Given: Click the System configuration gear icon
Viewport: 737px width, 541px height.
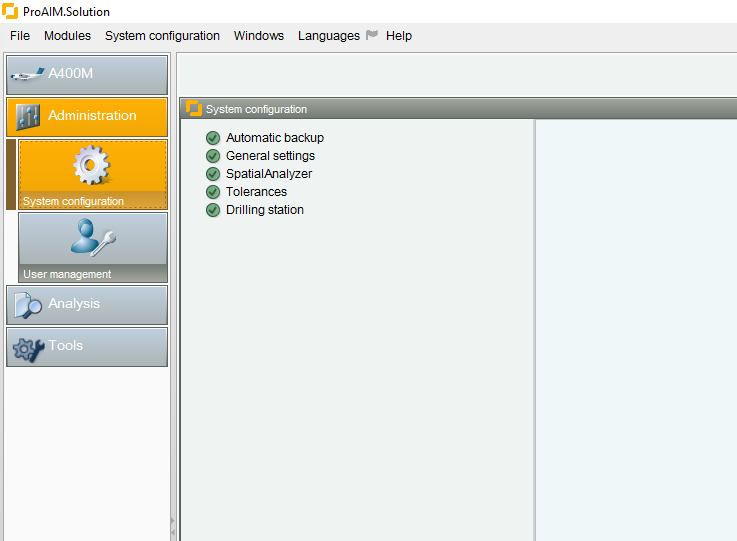Looking at the screenshot, I should point(92,165).
